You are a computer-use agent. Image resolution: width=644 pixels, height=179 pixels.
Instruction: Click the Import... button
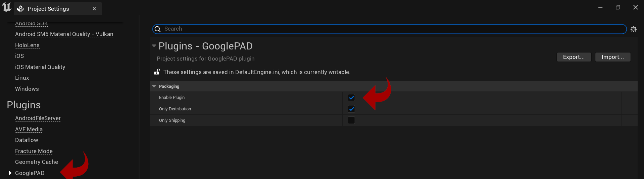(x=613, y=57)
